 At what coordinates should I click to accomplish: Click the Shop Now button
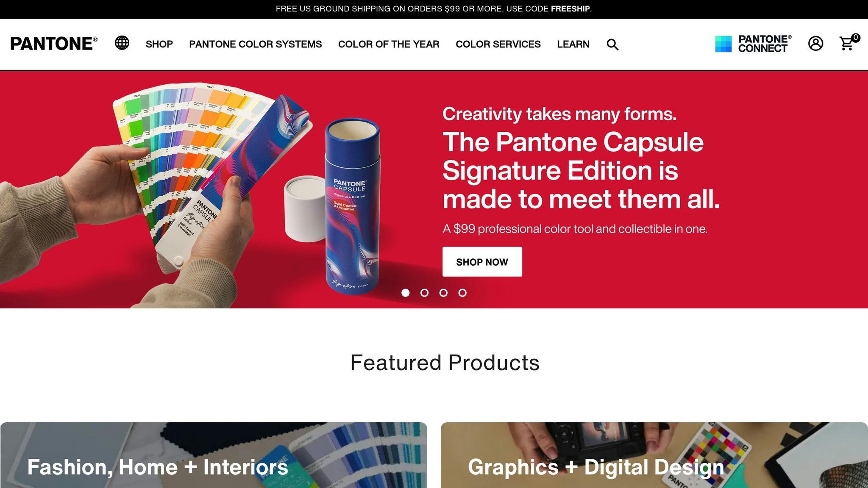(x=482, y=262)
